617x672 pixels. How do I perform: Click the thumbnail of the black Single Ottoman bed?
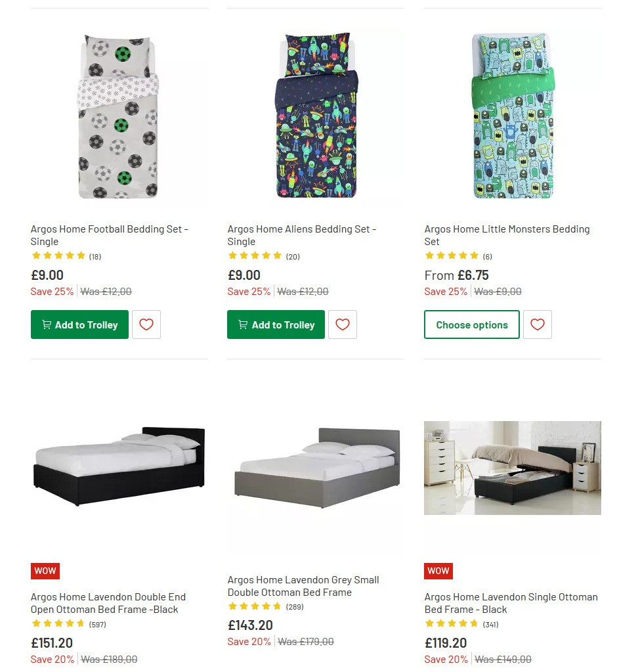(512, 468)
